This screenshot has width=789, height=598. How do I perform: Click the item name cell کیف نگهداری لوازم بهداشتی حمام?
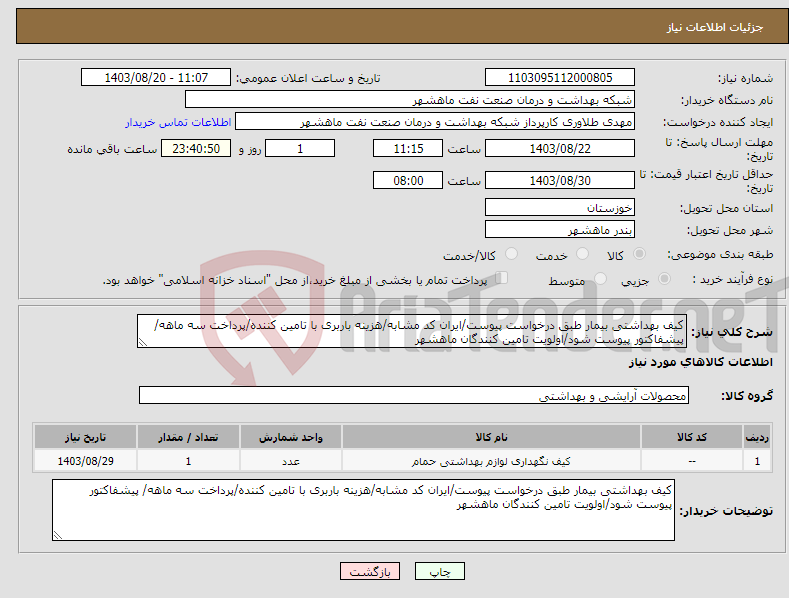click(491, 461)
